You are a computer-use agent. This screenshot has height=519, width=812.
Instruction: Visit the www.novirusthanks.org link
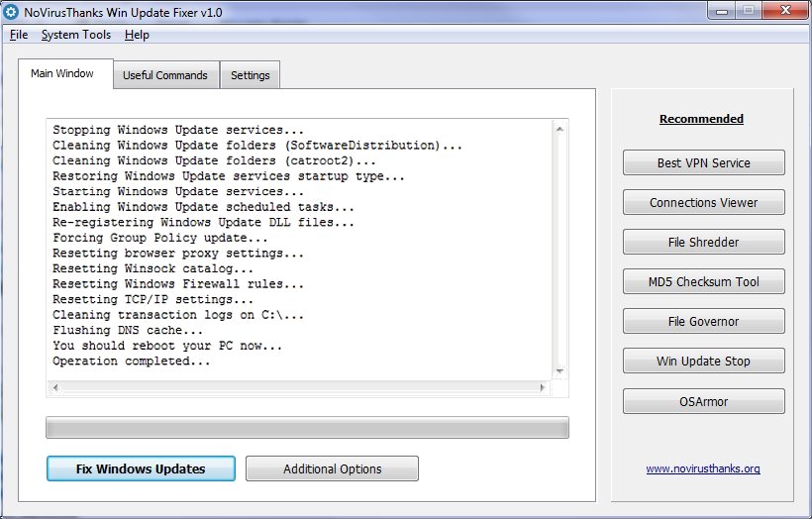pyautogui.click(x=703, y=468)
